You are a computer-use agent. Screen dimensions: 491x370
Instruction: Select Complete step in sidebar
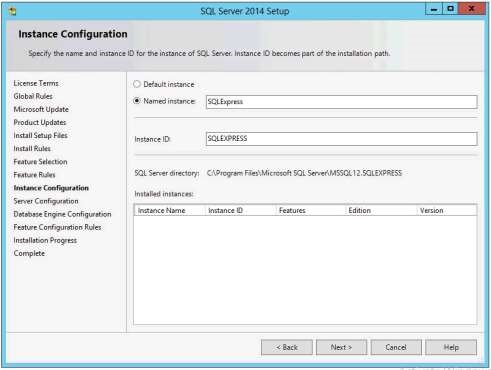point(29,253)
